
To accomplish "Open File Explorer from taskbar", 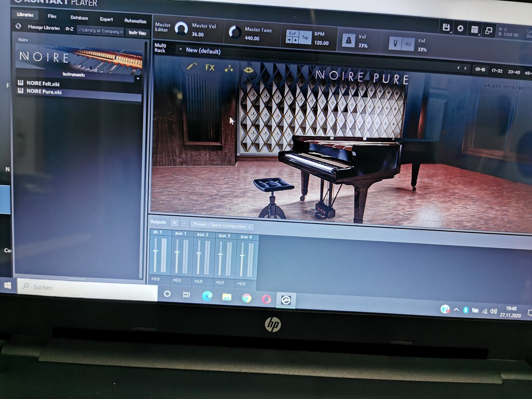I will coord(227,297).
